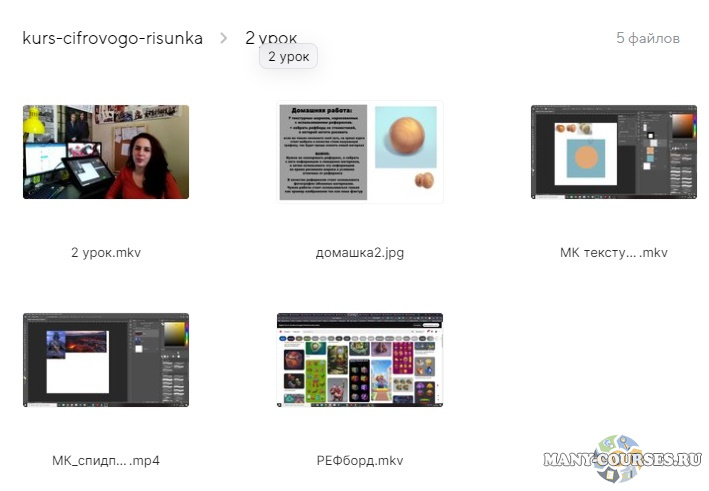Click the MANY-COURSES.RU watermark text
Screen dimensions: 709x491
pos(620,461)
